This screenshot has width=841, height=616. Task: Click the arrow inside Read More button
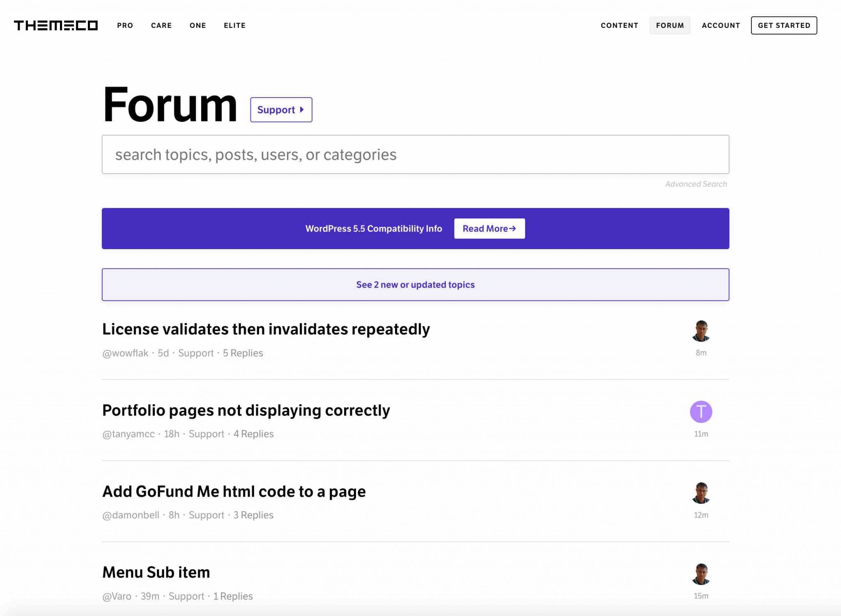513,228
